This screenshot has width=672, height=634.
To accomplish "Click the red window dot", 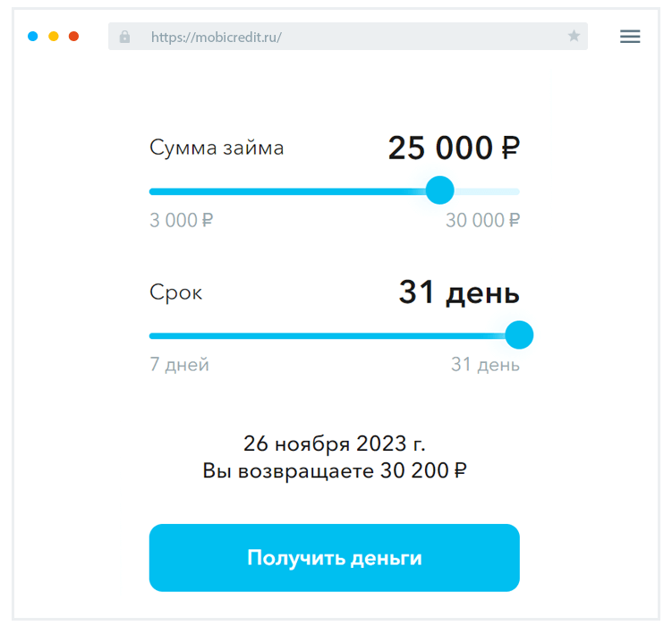I will [74, 37].
